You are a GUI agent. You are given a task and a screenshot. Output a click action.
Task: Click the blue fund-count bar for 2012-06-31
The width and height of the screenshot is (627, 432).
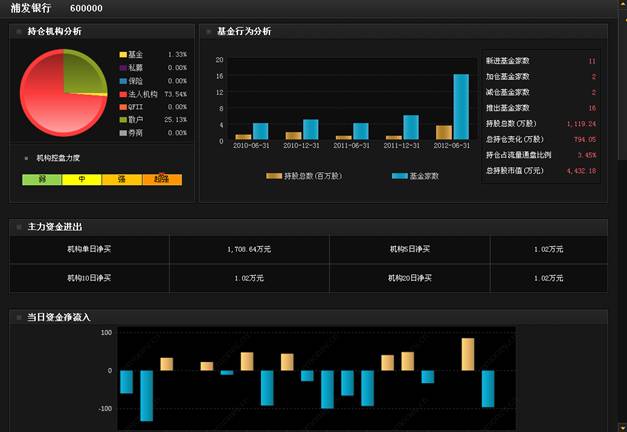click(x=461, y=107)
